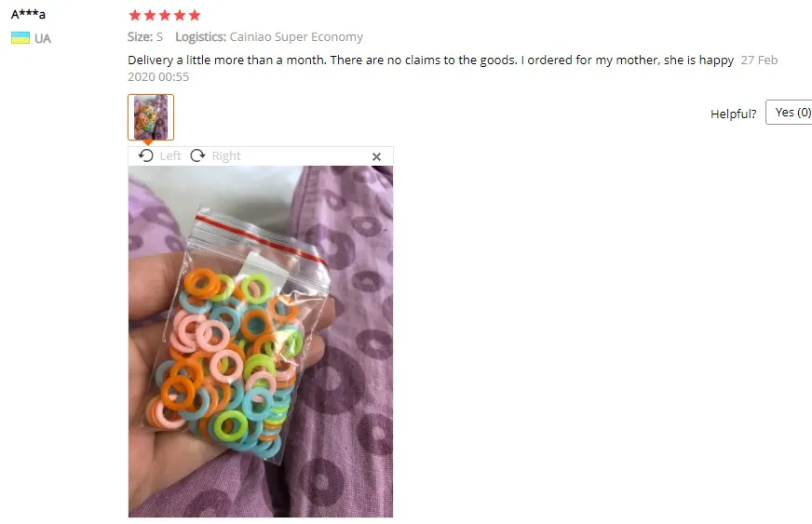Click the "Logistics: Cainiao Super Economy" text
Screen dimensions: 812x524
click(269, 36)
